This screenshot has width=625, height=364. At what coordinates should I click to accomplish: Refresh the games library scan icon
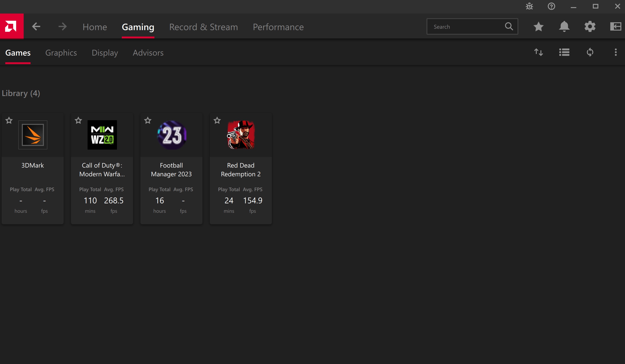[x=590, y=52]
